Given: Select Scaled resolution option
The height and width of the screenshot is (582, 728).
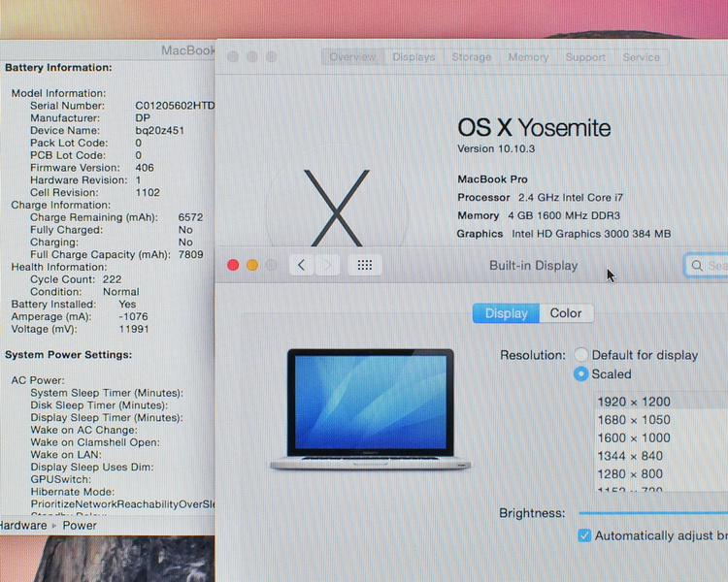Looking at the screenshot, I should tap(580, 373).
